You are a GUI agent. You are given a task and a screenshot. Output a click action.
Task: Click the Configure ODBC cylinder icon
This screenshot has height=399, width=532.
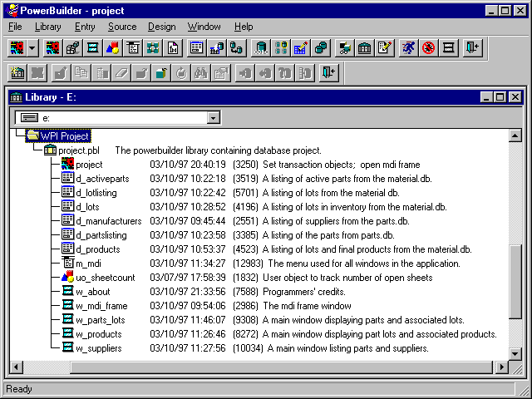click(261, 48)
